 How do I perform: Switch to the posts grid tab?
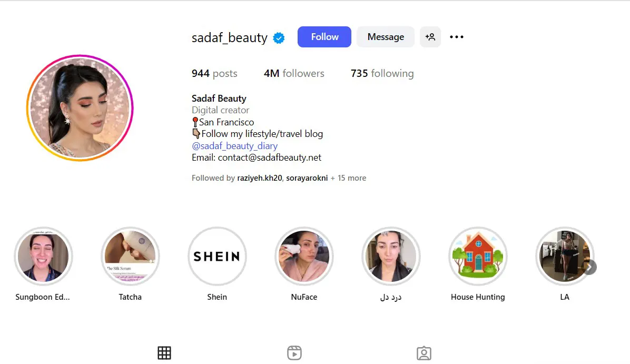click(x=164, y=353)
